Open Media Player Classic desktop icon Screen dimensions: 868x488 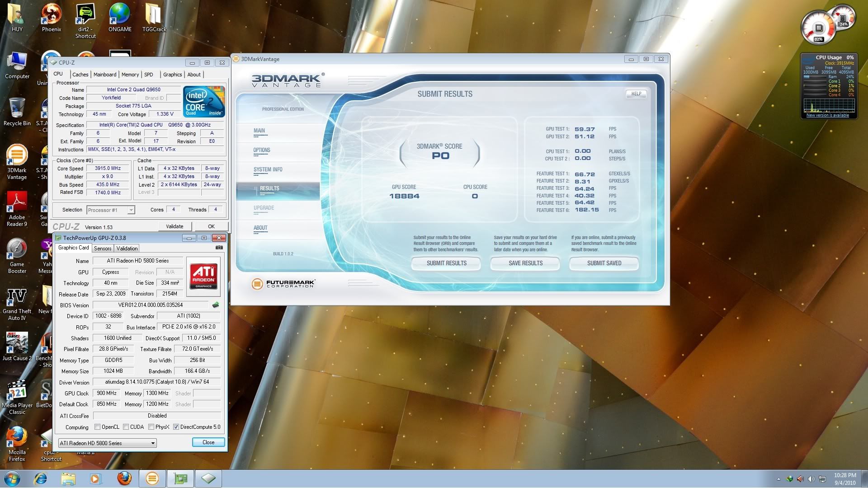[x=17, y=397]
